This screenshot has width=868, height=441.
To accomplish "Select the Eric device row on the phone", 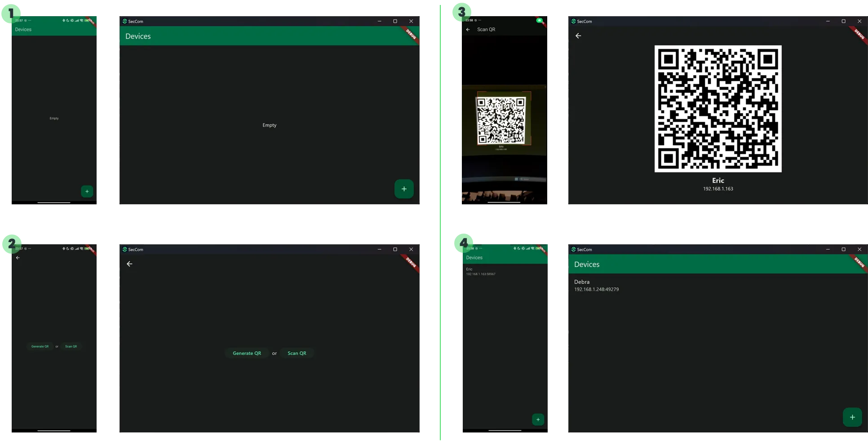I will point(505,271).
